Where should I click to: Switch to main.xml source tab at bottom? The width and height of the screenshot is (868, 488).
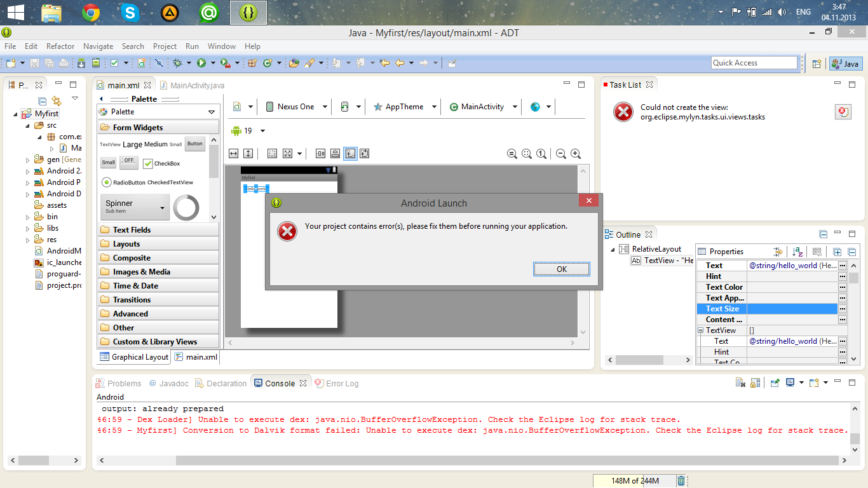point(196,357)
